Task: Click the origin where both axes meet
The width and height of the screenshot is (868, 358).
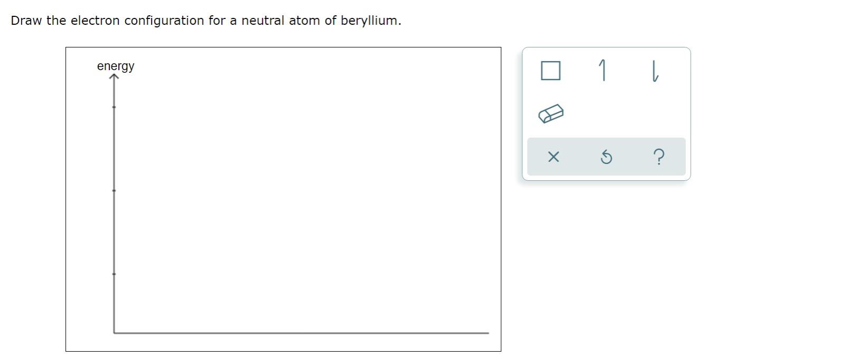Action: click(x=114, y=333)
